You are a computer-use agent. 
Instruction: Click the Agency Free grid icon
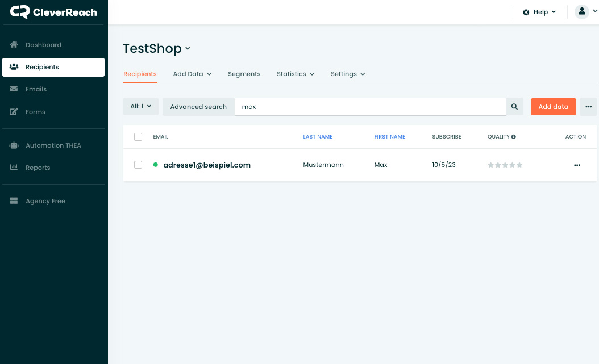coord(14,201)
